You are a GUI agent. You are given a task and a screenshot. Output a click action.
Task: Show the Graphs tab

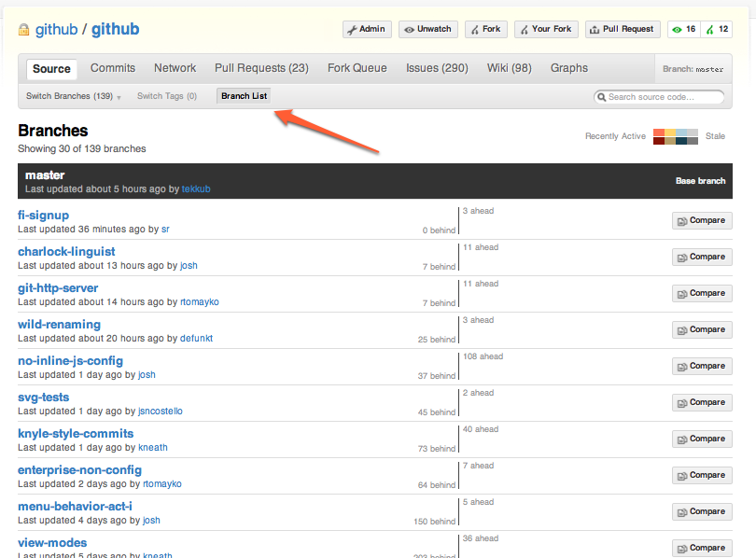(569, 68)
